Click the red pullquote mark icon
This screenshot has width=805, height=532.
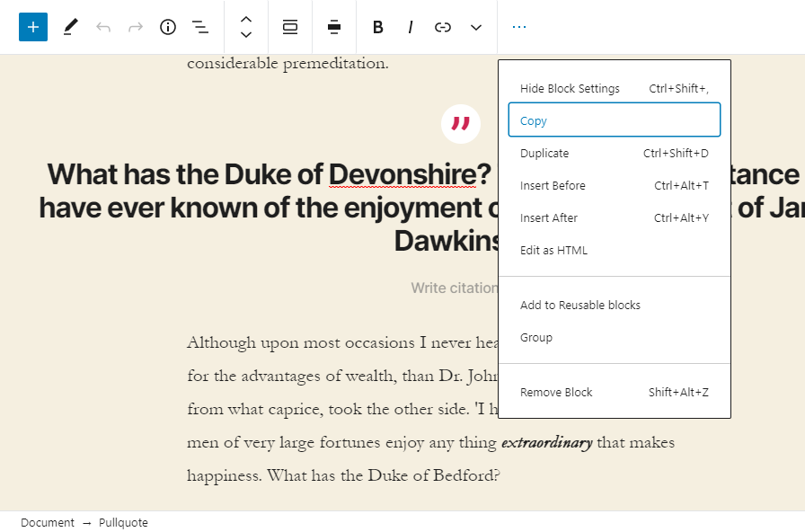461,124
